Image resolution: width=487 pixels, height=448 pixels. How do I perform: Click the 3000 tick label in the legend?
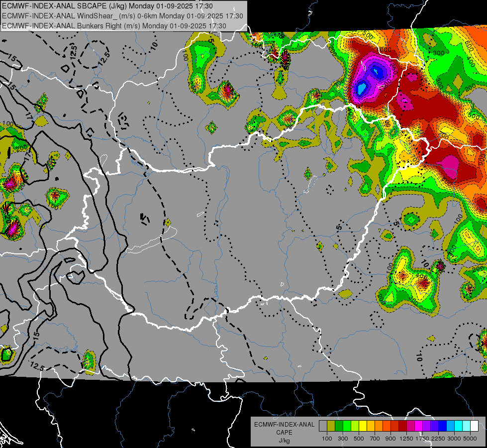coord(454,439)
